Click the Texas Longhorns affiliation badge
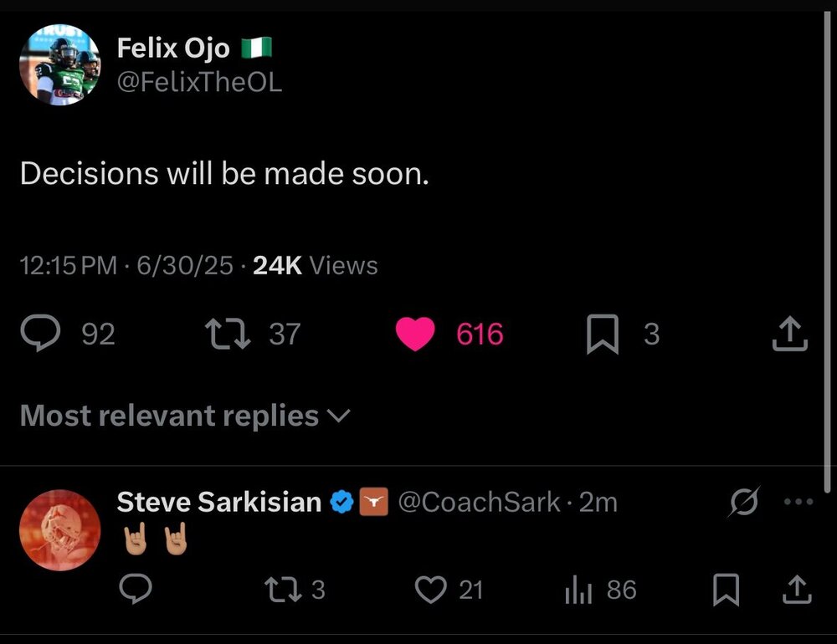This screenshot has width=837, height=644. 374,502
